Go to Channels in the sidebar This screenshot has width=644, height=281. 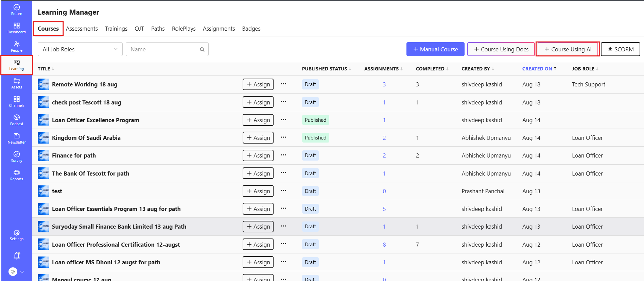coord(16,102)
